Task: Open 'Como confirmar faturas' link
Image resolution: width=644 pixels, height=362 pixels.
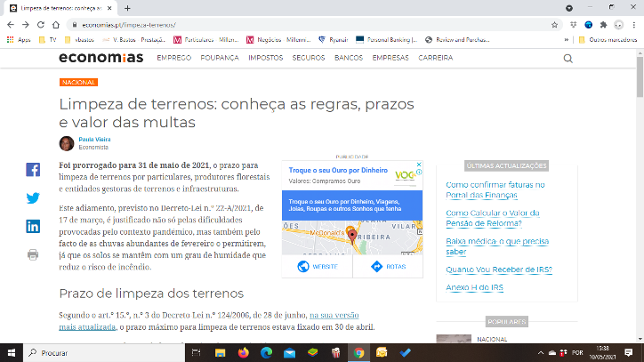Action: [x=495, y=189]
